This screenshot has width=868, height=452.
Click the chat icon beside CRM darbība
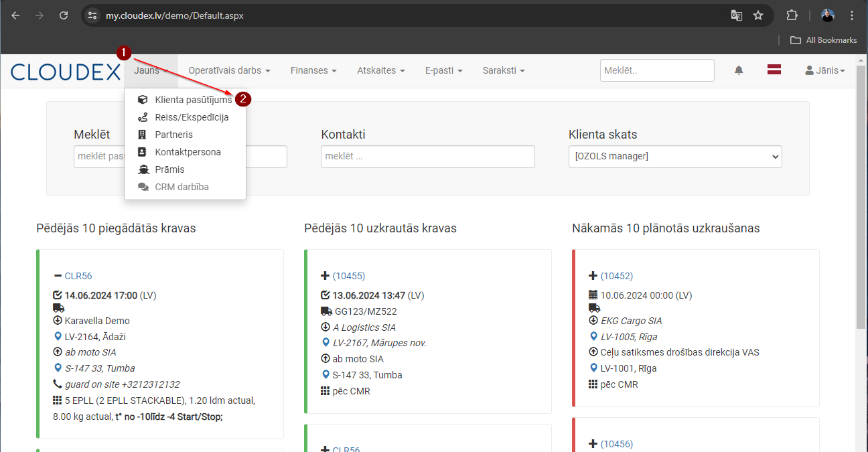[x=143, y=187]
